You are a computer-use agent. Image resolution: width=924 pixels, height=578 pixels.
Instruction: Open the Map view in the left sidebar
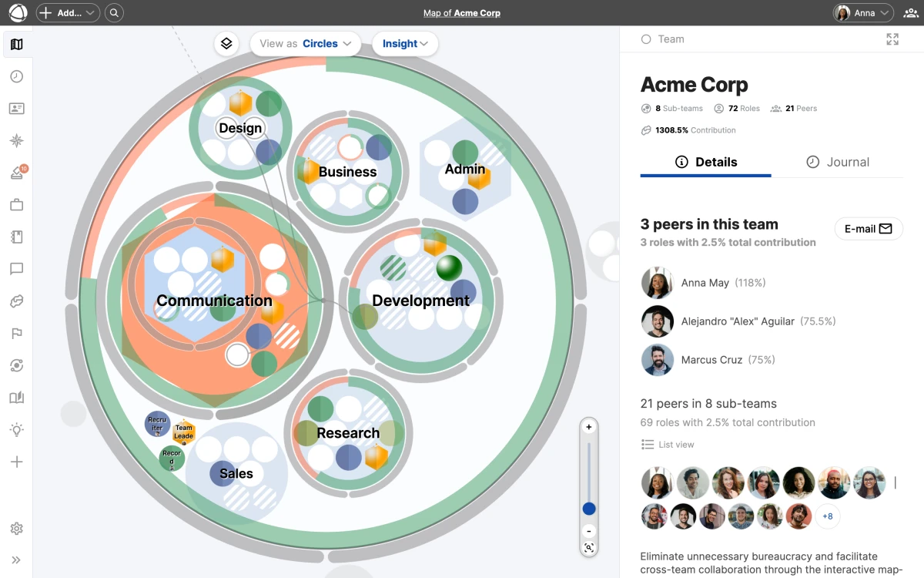17,44
